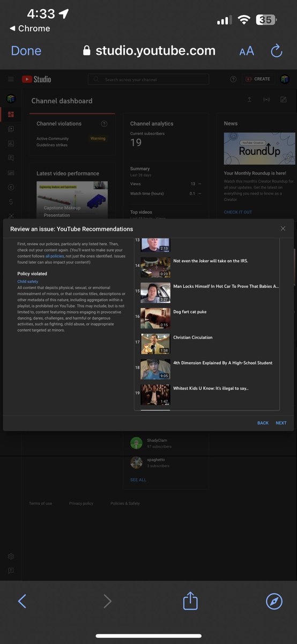Click the CREATE button
Screen dimensions: 297x644
tap(258, 79)
